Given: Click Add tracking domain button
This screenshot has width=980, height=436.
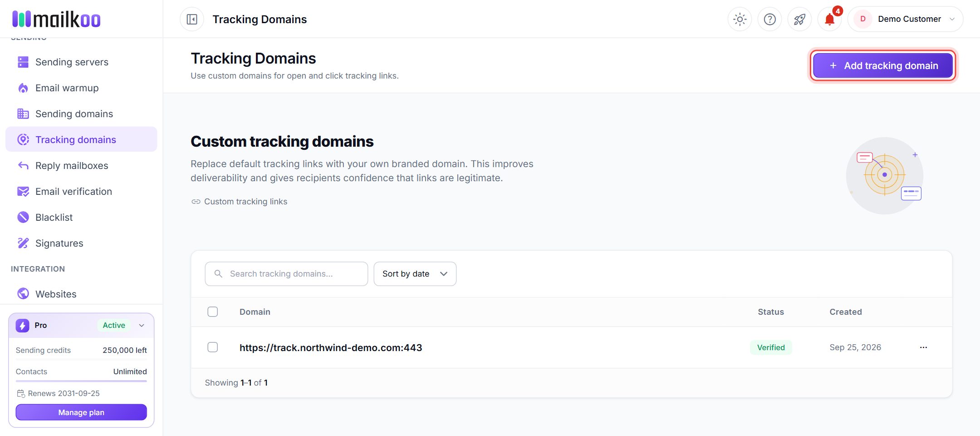Looking at the screenshot, I should click(x=883, y=65).
